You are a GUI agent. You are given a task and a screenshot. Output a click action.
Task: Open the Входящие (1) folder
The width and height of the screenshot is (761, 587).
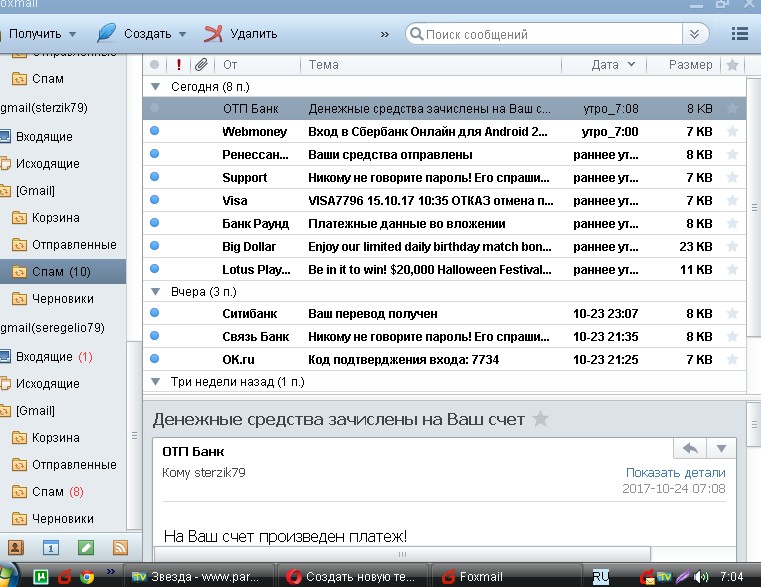click(x=45, y=357)
